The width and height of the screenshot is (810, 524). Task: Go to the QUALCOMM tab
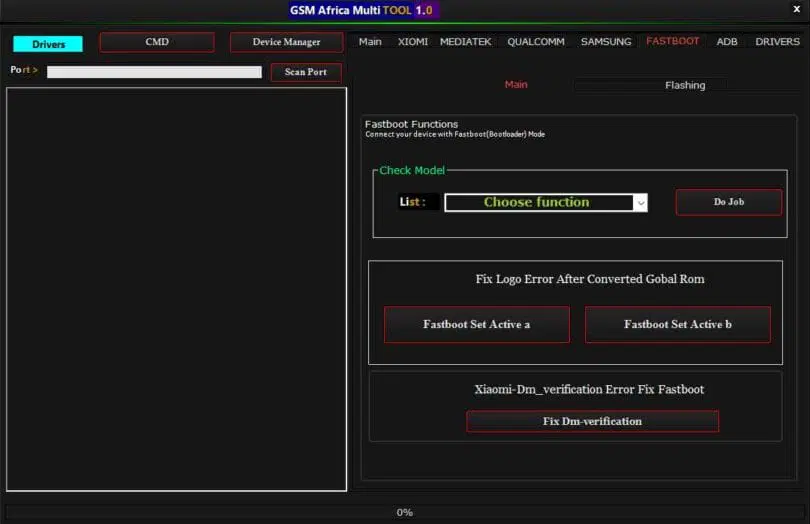pyautogui.click(x=536, y=42)
